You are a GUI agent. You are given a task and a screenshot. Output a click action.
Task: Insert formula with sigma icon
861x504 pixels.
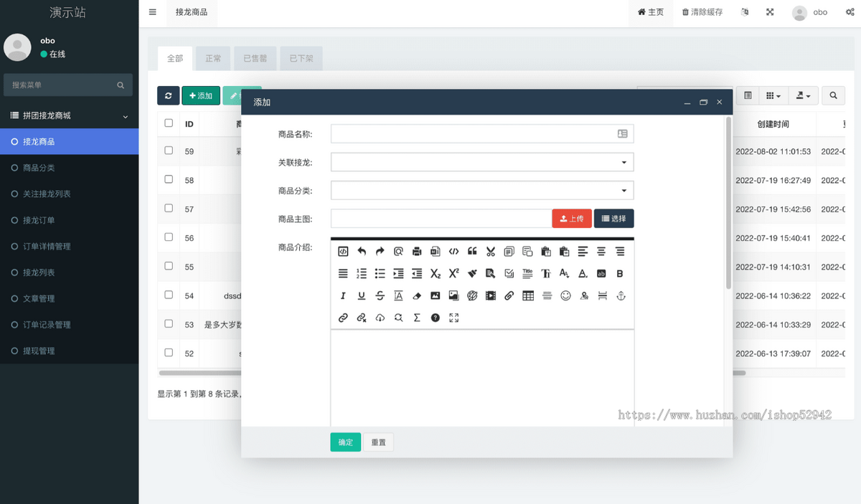click(x=417, y=318)
